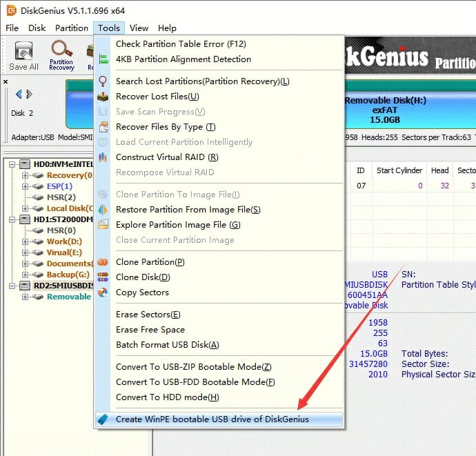Viewport: 476px width, 456px height.
Task: Expand the Work(D:) partition node
Action: 25,241
